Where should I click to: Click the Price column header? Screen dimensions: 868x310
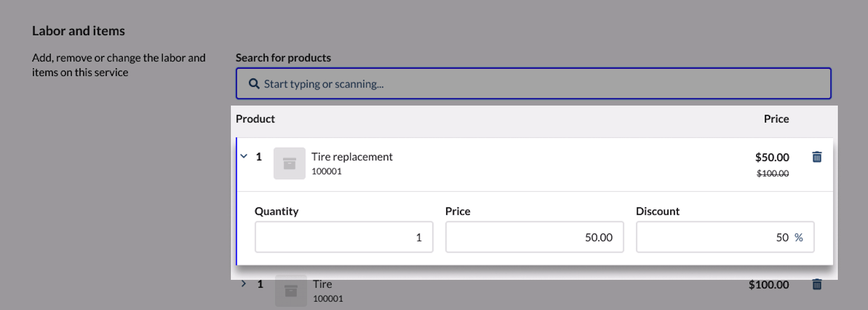pyautogui.click(x=776, y=119)
